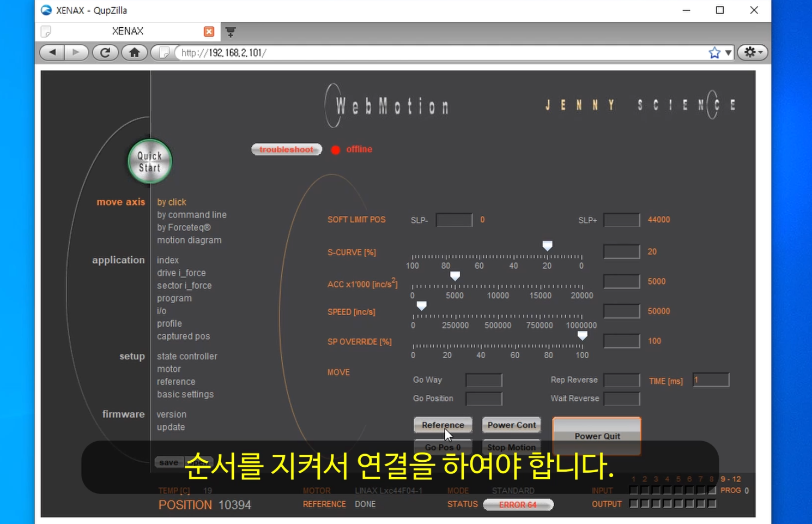Click the Power Cont button
The width and height of the screenshot is (812, 524).
(512, 425)
